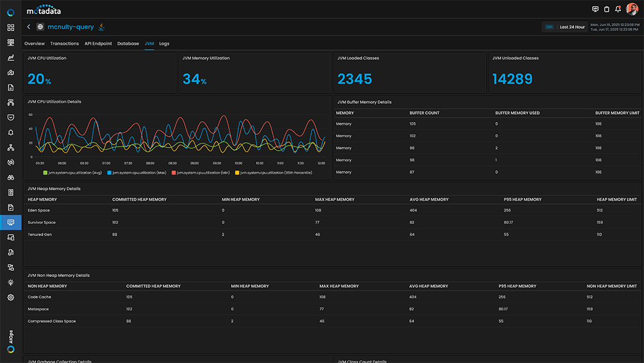This screenshot has height=363, width=644.
Task: Open the shield check sidebar icon
Action: pos(11,118)
